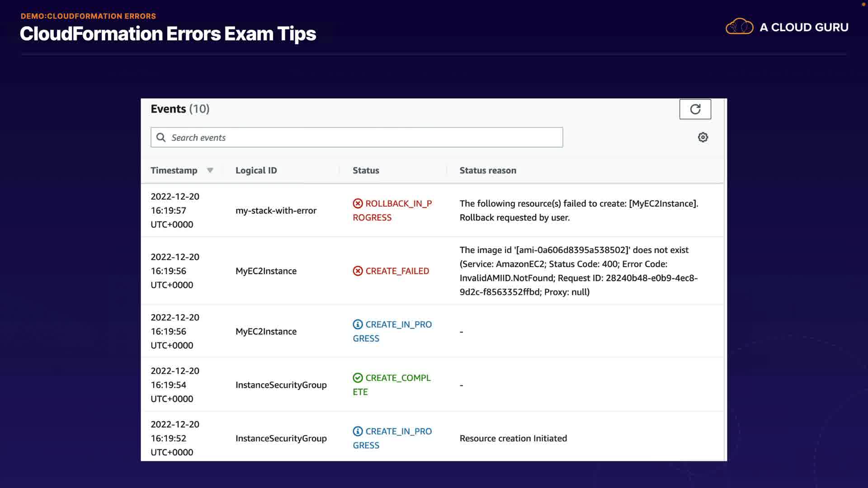
Task: Click the Logical ID column header
Action: [x=256, y=170]
